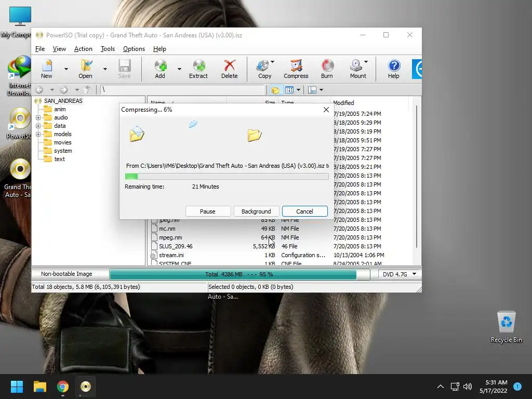This screenshot has height=399, width=532.
Task: Click the volume icon in system tray
Action: coord(468,387)
